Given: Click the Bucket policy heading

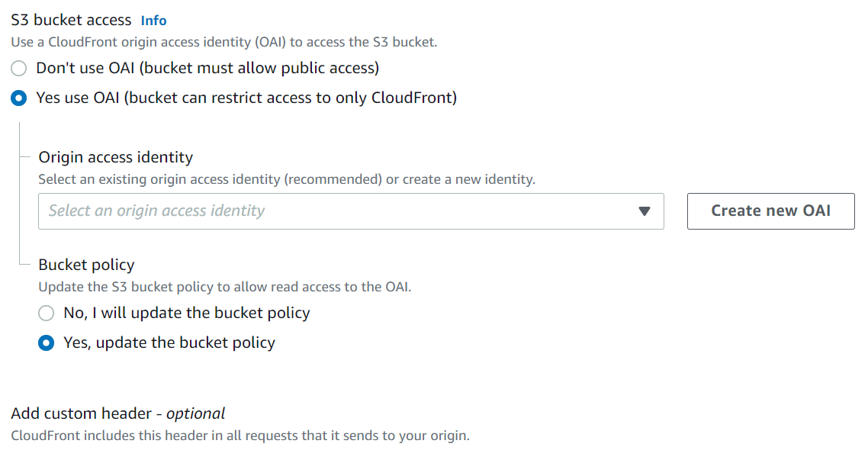Looking at the screenshot, I should [x=86, y=265].
